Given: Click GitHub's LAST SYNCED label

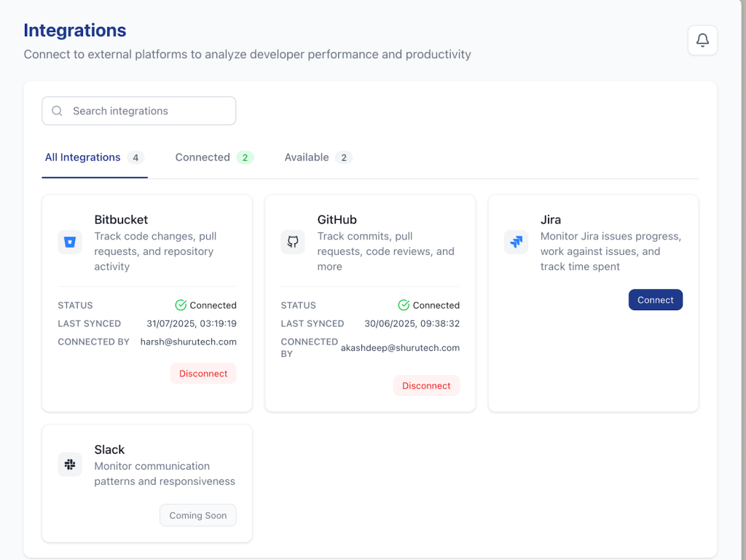Looking at the screenshot, I should 312,324.
